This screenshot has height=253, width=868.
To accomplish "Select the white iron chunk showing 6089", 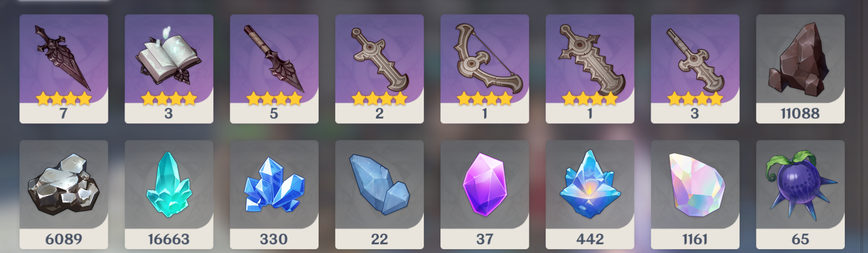I will (64, 195).
